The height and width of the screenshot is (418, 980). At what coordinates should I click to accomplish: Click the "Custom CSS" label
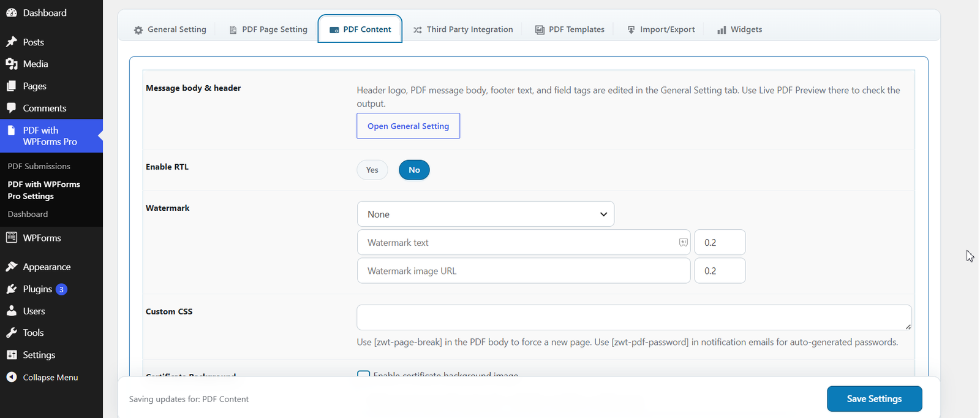pyautogui.click(x=169, y=311)
